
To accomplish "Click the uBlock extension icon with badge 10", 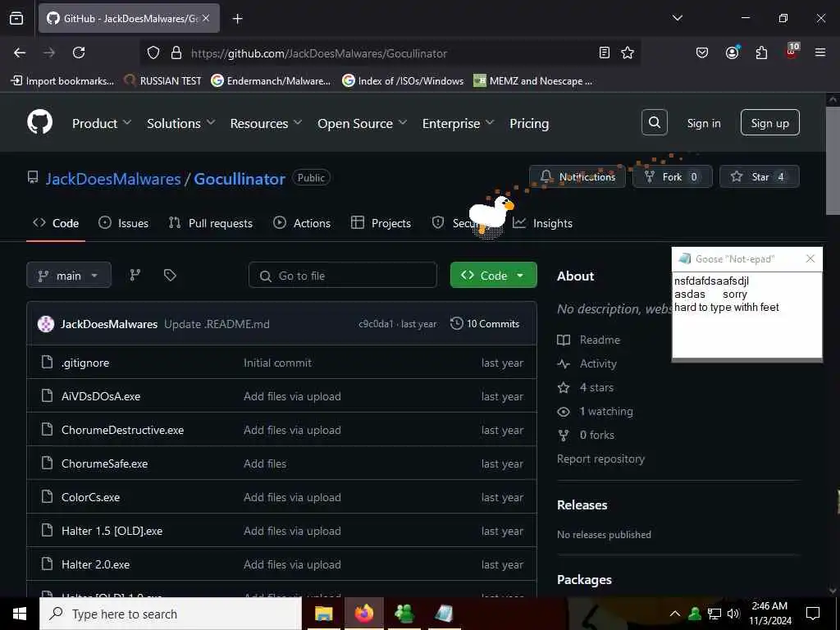I will click(x=792, y=52).
